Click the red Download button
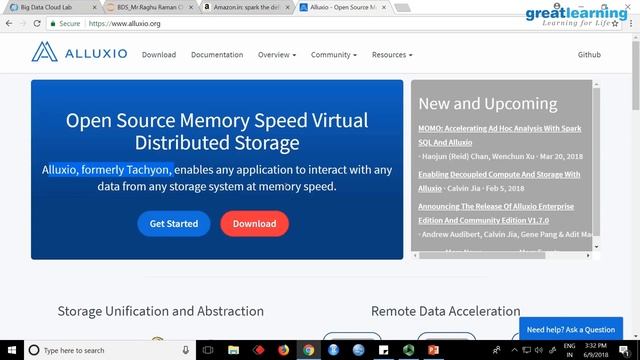Image resolution: width=640 pixels, height=360 pixels. click(254, 224)
